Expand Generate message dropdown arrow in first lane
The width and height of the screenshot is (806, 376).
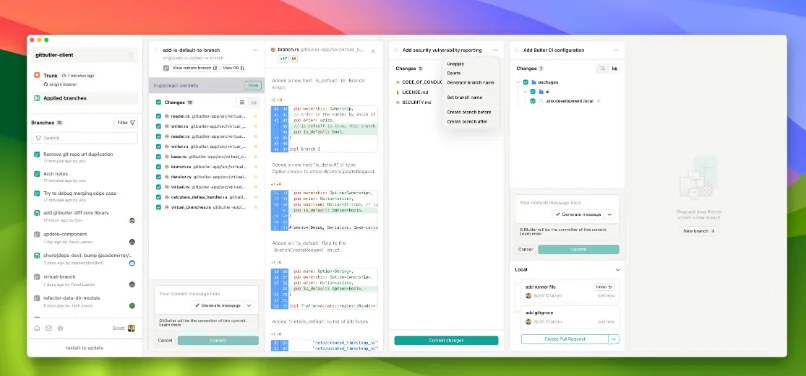click(249, 306)
